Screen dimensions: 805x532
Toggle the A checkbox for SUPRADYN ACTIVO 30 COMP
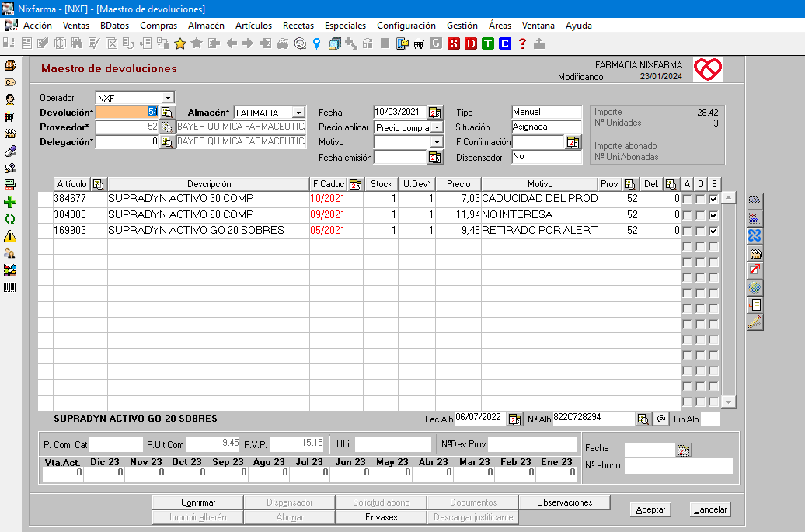tap(688, 199)
